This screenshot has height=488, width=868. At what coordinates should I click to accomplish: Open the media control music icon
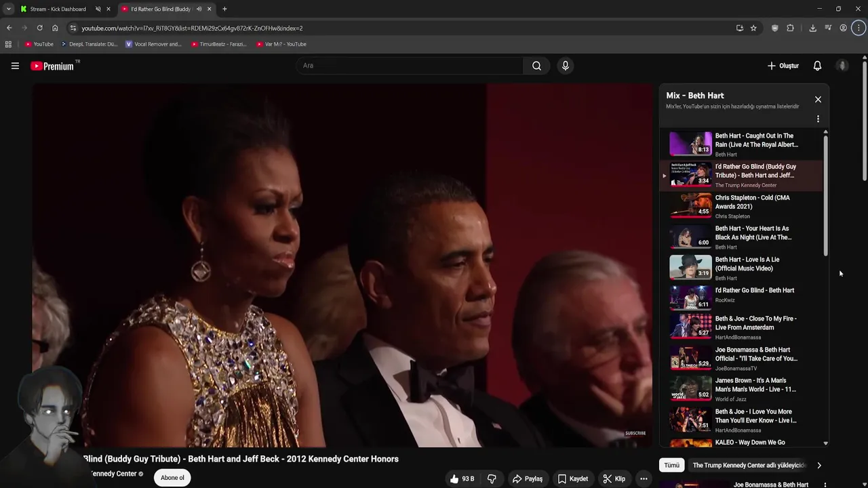(828, 28)
